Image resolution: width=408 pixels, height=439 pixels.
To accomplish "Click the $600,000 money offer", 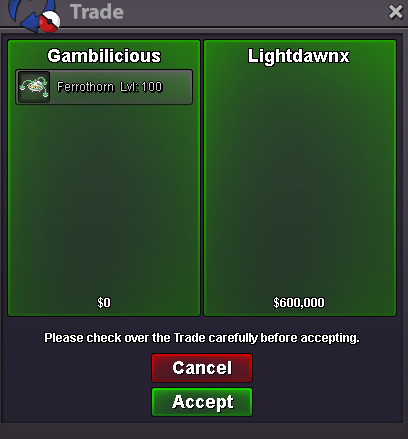I will click(299, 303).
